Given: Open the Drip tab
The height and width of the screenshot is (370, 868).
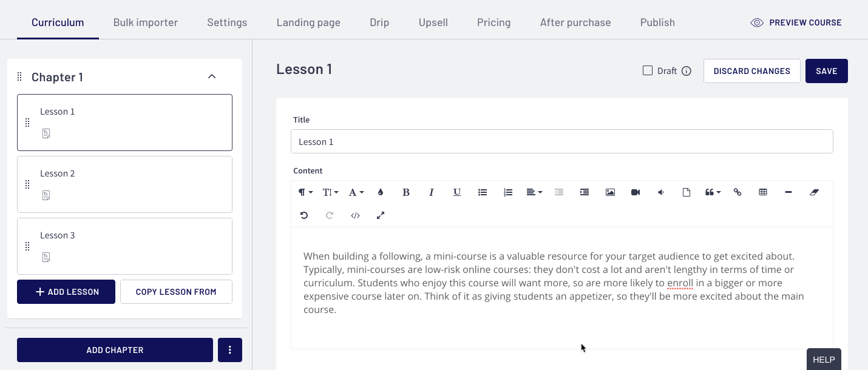Looking at the screenshot, I should 379,22.
